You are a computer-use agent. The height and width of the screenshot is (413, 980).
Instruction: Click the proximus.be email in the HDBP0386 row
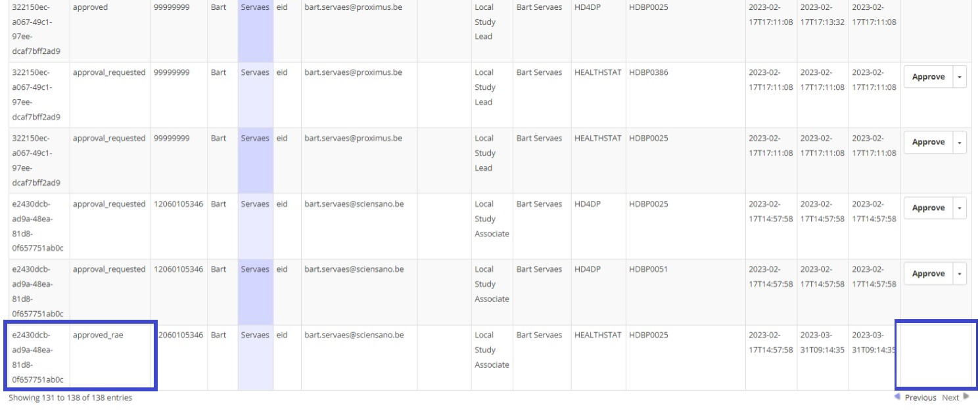[x=353, y=72]
